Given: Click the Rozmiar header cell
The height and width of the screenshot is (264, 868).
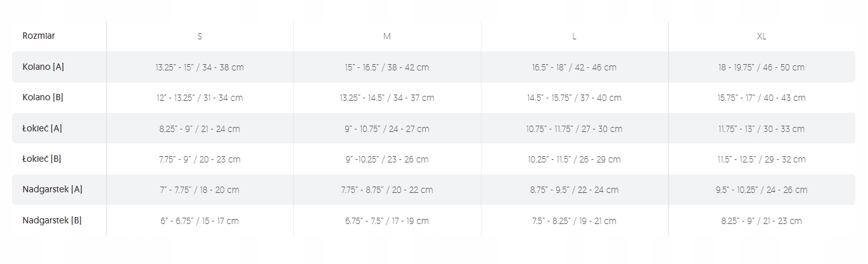Looking at the screenshot, I should pos(39,36).
